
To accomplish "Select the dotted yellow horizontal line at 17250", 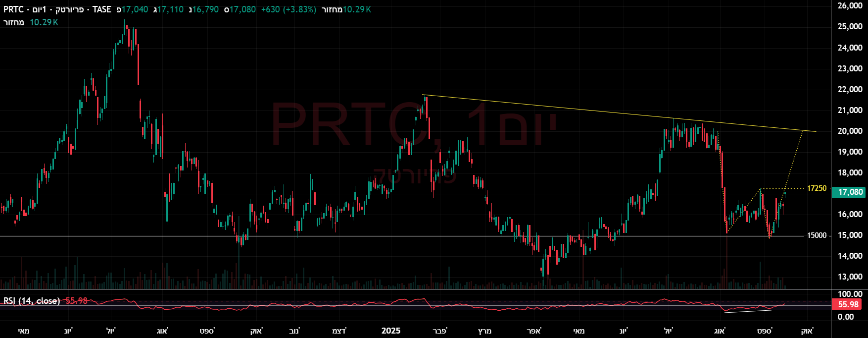I will pyautogui.click(x=782, y=189).
